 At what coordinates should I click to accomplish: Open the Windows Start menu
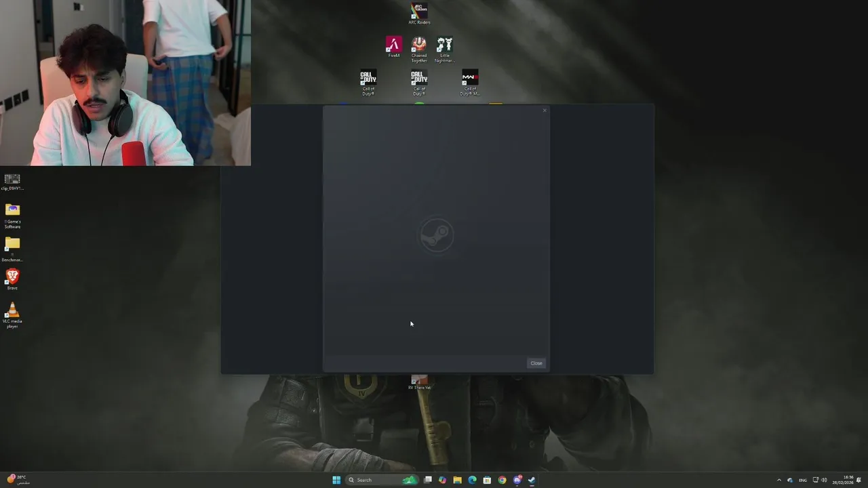click(336, 480)
